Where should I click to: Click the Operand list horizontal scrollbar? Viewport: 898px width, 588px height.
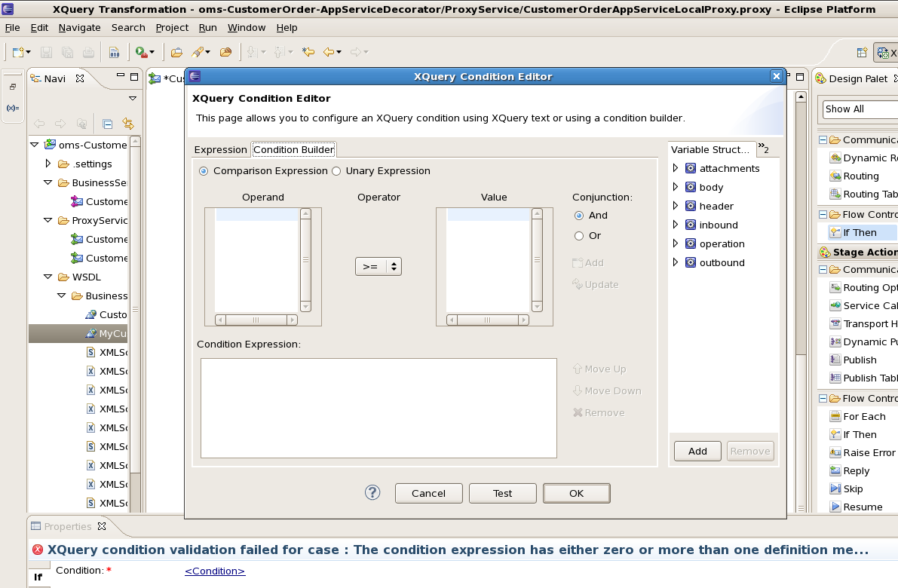tap(256, 320)
